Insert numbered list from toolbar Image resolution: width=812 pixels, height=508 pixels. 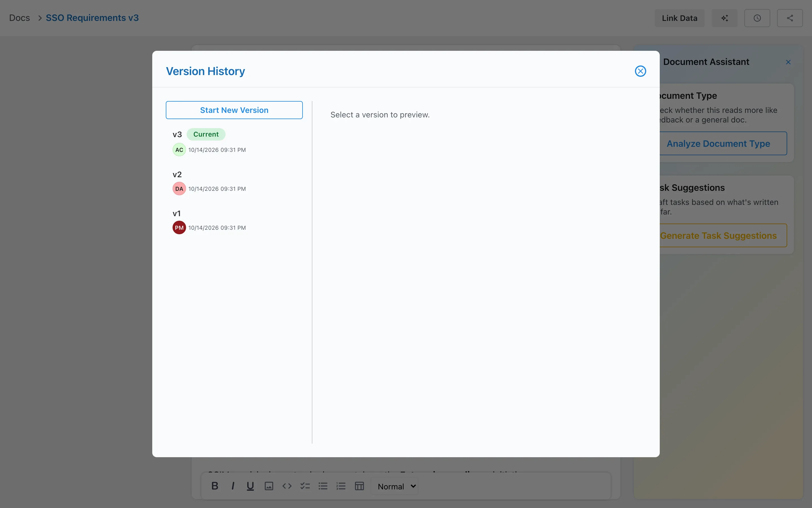coord(341,486)
